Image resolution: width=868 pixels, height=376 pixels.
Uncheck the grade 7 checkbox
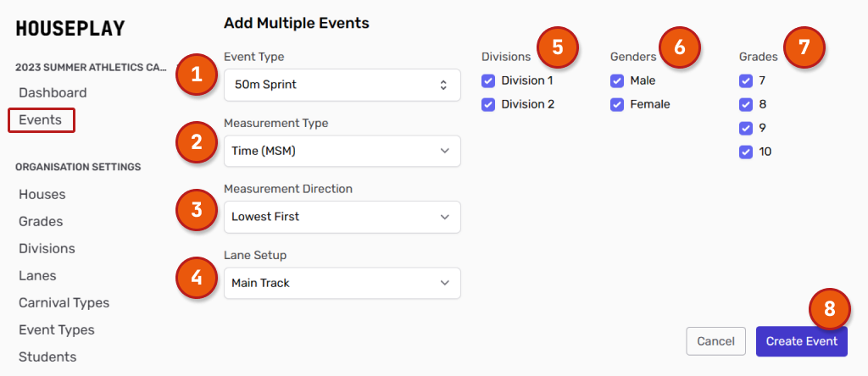746,81
